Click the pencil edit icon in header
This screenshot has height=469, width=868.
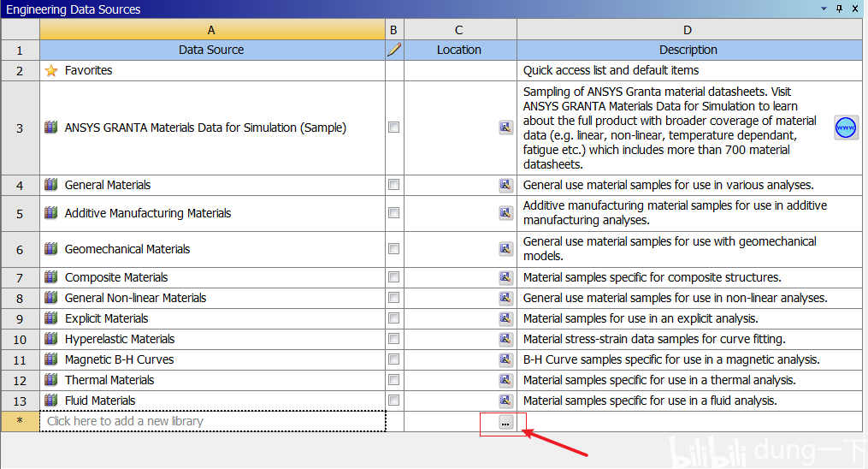394,50
